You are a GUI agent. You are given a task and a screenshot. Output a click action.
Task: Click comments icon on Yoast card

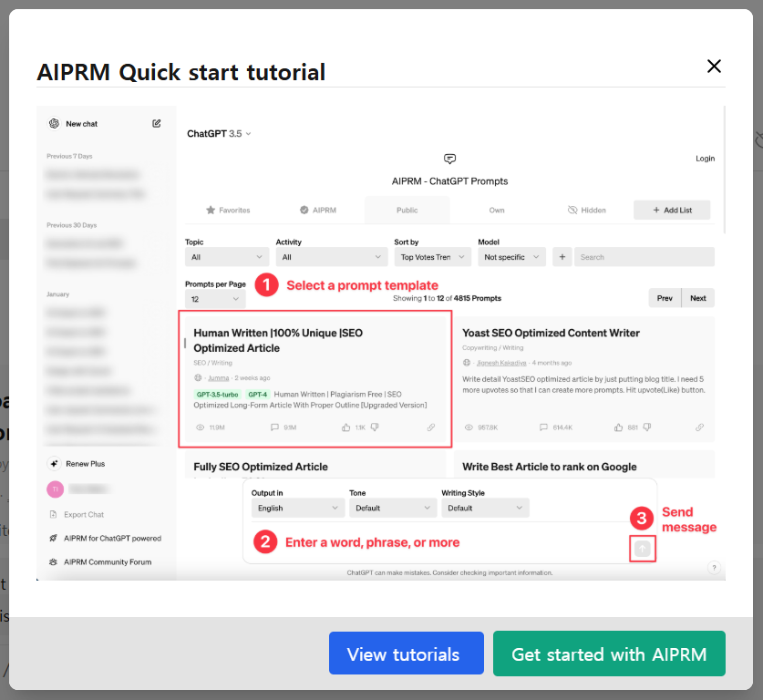pyautogui.click(x=543, y=427)
